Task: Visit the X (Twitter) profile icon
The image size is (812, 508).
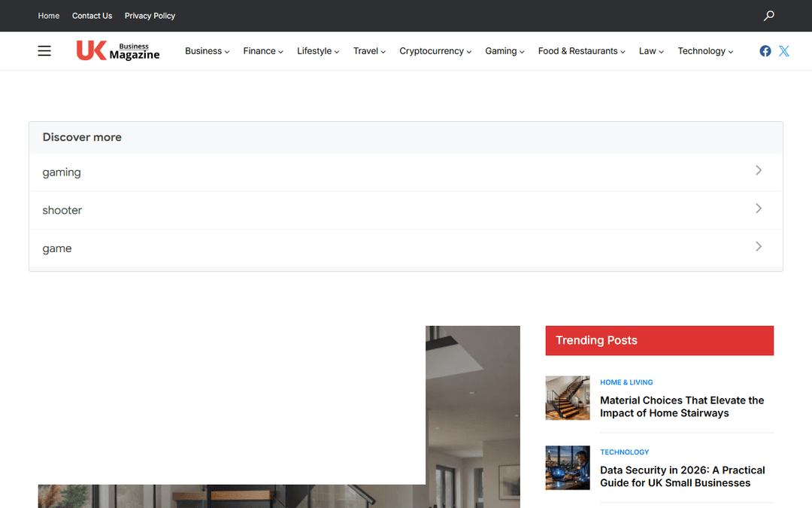Action: [784, 51]
